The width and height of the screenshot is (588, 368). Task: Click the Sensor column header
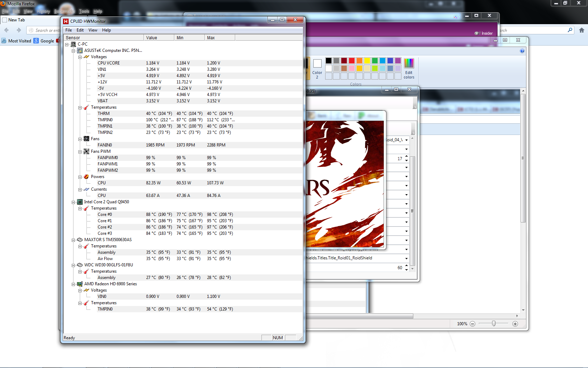(x=104, y=38)
